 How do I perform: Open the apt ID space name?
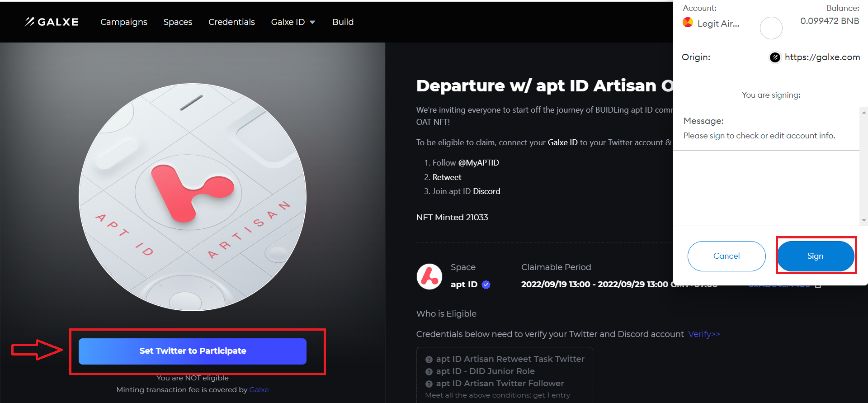click(464, 284)
